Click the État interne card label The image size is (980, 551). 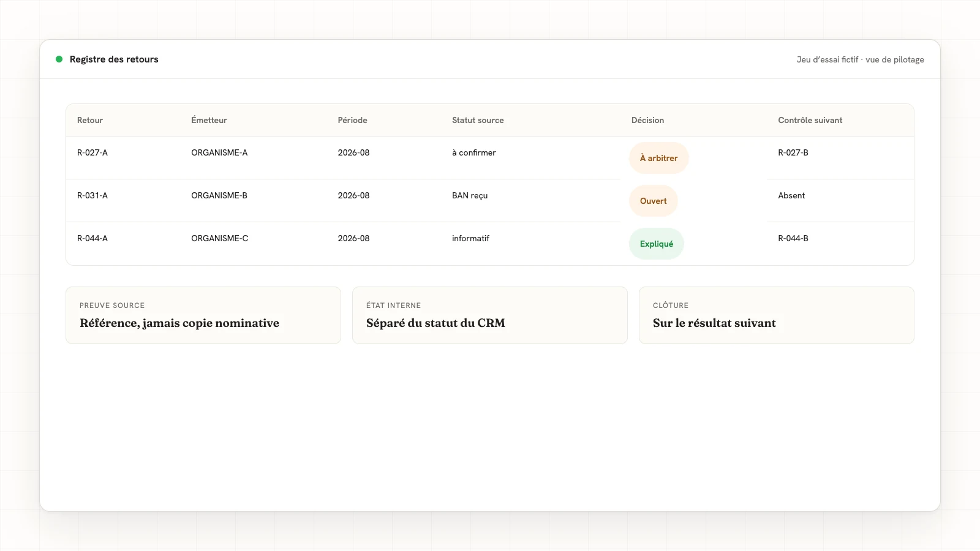coord(393,305)
